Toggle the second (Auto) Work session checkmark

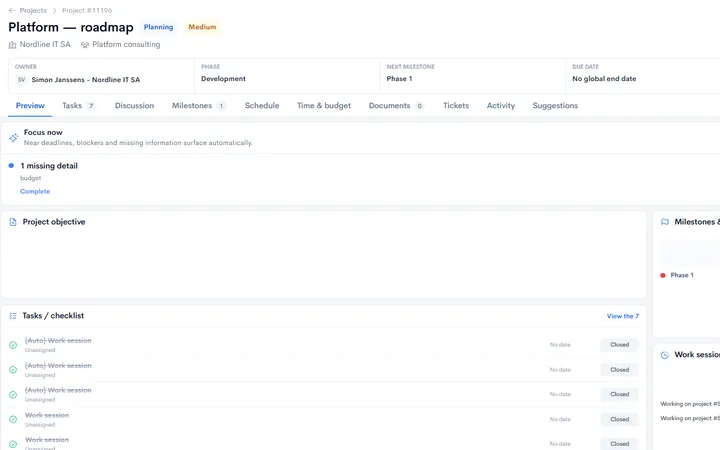tap(13, 370)
